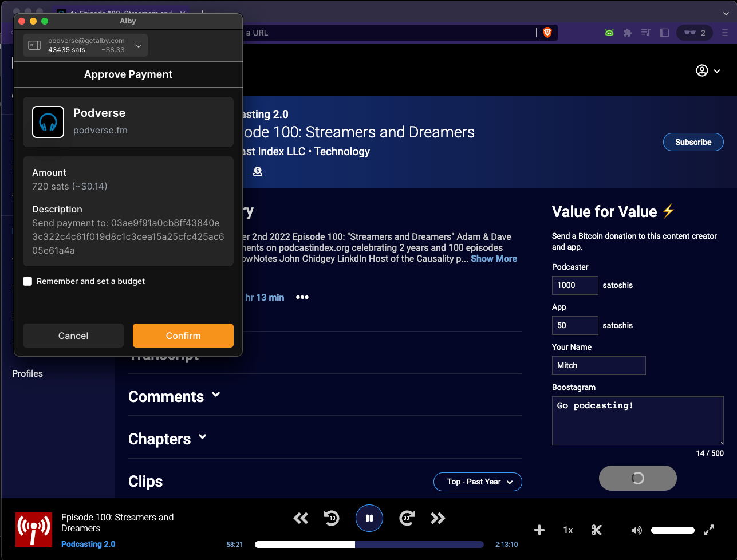
Task: Jump forward 30 seconds in player
Action: [407, 518]
